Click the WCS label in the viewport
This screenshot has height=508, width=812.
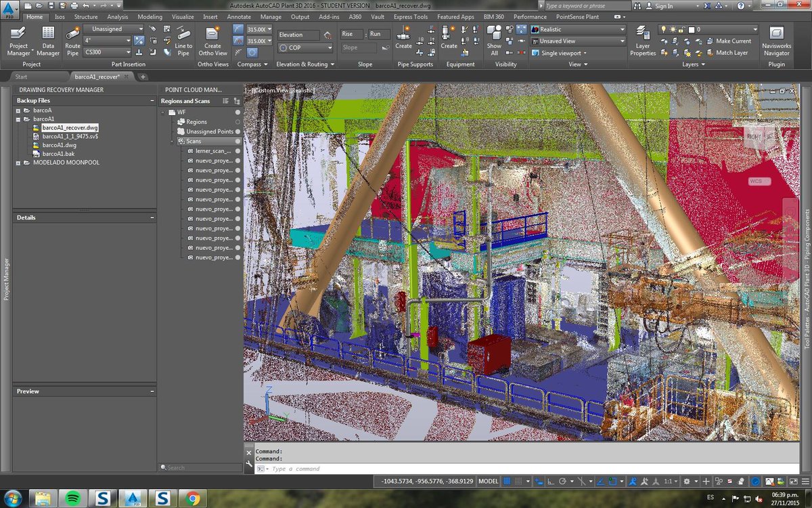[755, 182]
